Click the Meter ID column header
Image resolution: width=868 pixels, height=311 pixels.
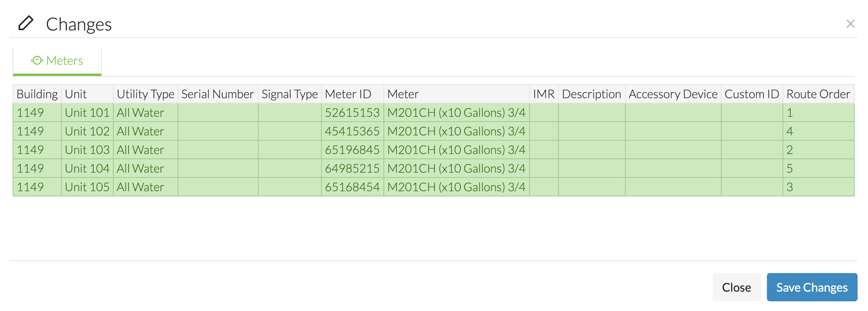(352, 94)
